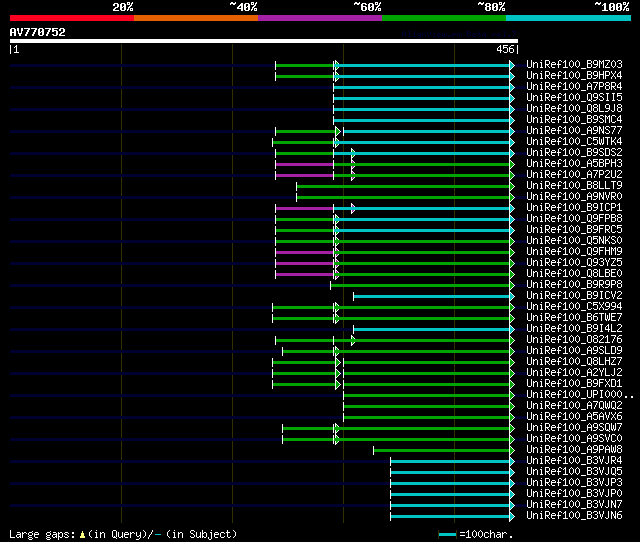Select the UniRef100_A9NS77 label
The height and width of the screenshot is (542, 640).
[574, 131]
